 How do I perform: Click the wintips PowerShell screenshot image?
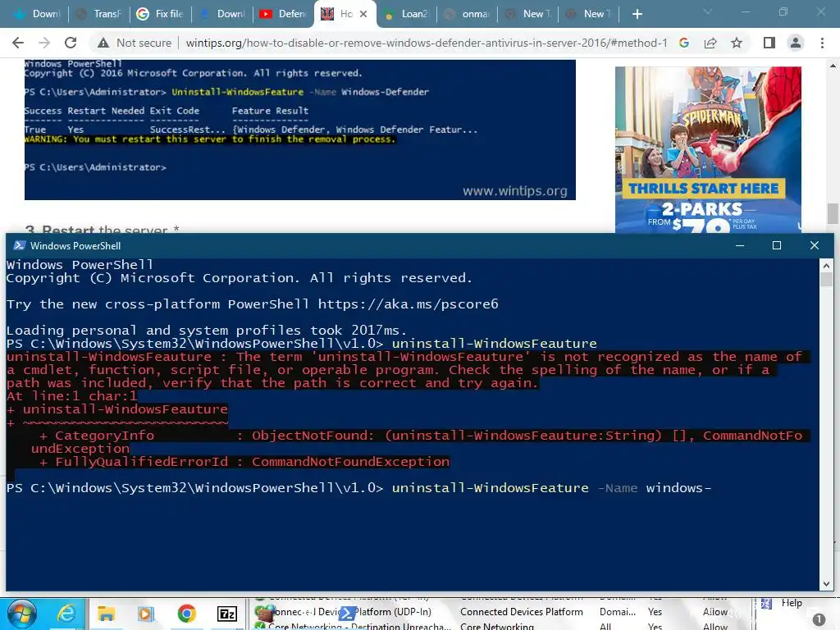[x=300, y=130]
